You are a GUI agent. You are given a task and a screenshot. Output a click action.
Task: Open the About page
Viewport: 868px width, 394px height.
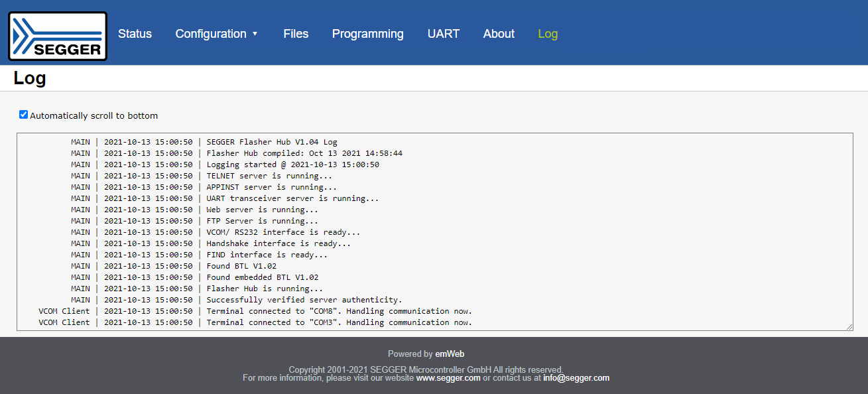pyautogui.click(x=499, y=34)
